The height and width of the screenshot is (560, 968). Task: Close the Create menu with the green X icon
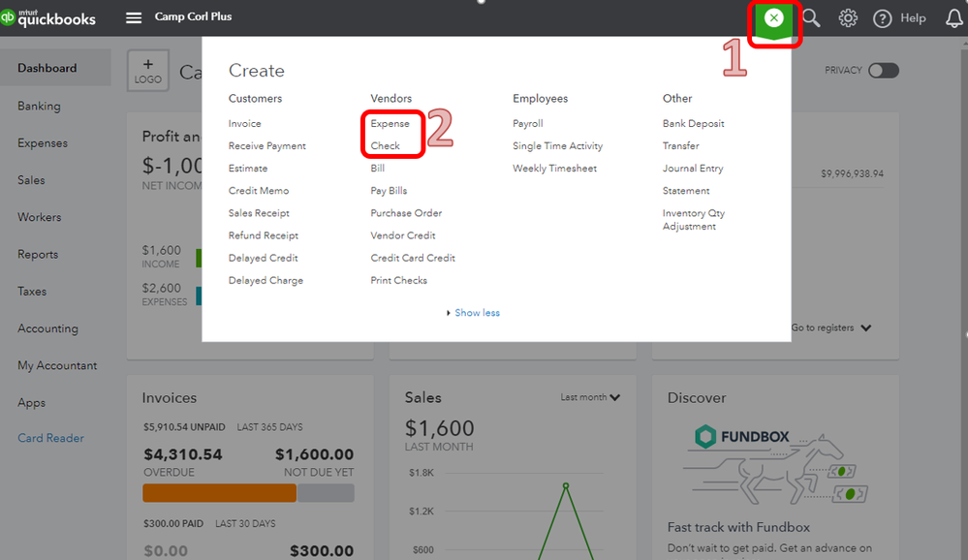[773, 17]
